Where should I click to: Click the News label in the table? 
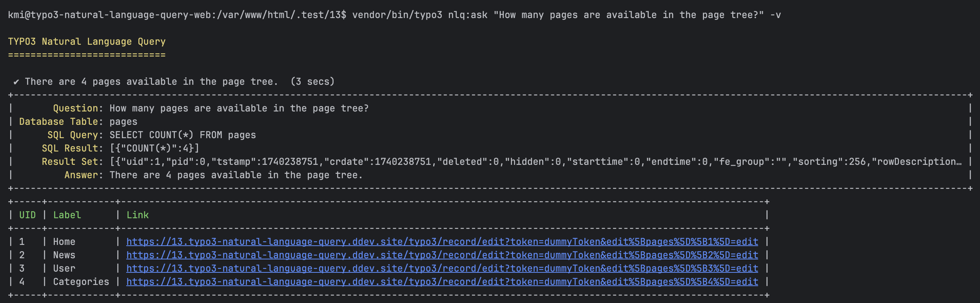pyautogui.click(x=64, y=255)
